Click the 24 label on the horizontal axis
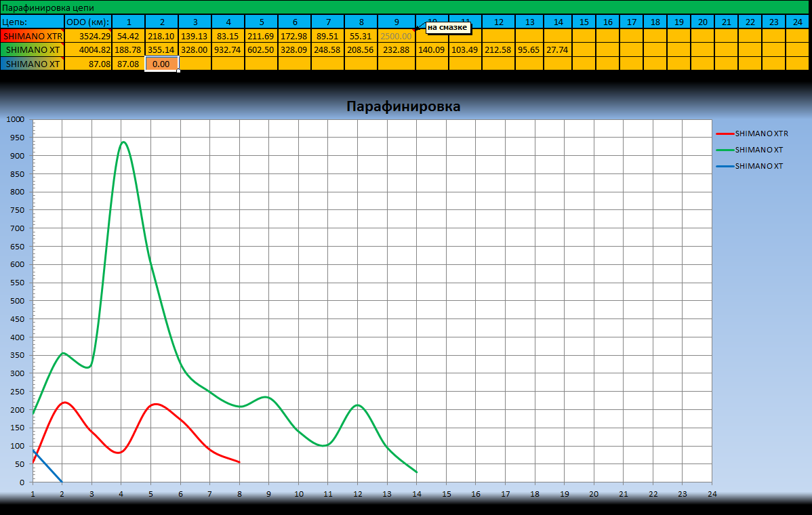This screenshot has height=515, width=812. click(x=711, y=494)
